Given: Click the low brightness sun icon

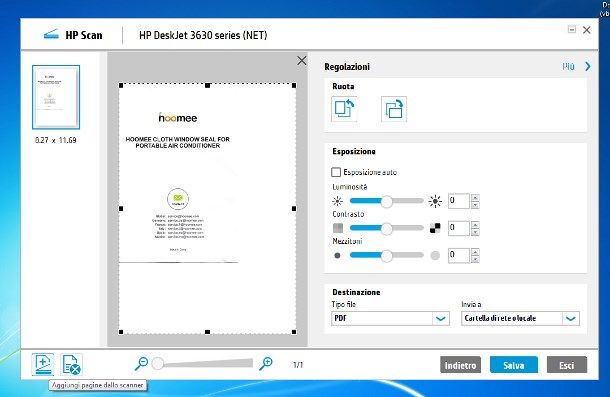Looking at the screenshot, I should point(337,201).
